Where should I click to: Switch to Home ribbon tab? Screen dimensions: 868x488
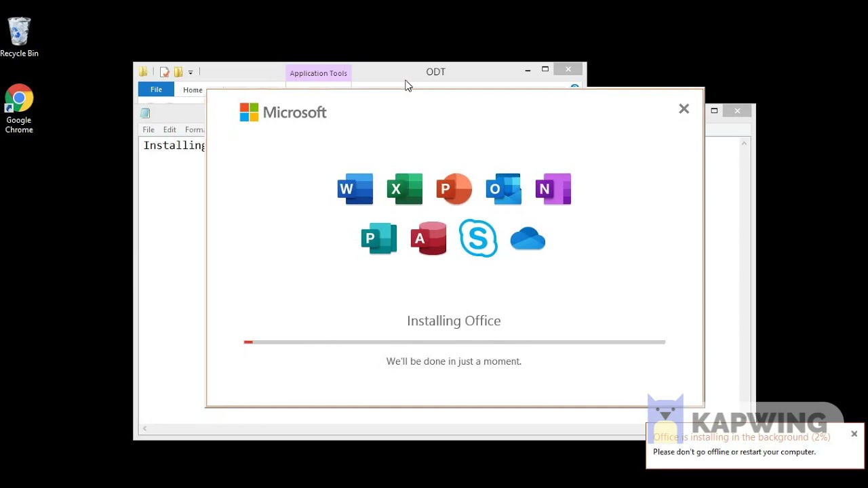pyautogui.click(x=193, y=89)
